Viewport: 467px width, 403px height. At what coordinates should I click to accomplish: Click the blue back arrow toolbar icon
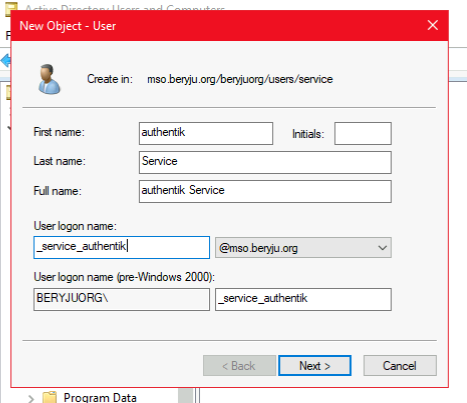click(5, 61)
